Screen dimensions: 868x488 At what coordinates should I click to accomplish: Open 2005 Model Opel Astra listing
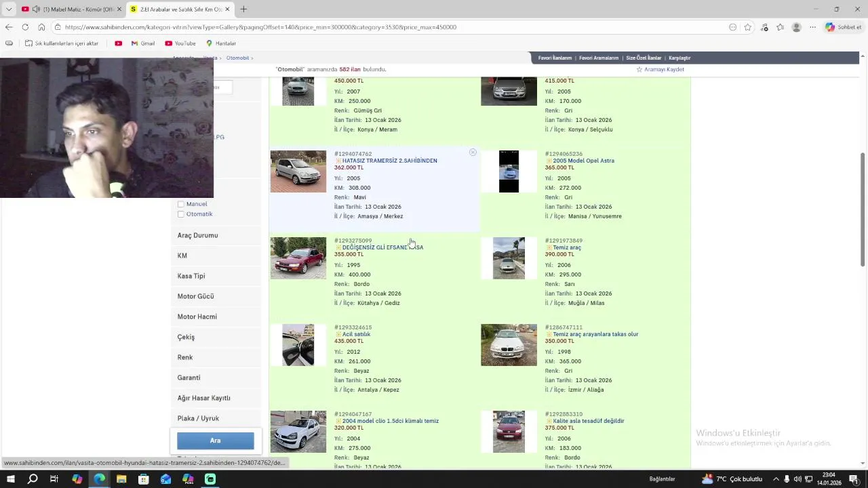click(583, 161)
